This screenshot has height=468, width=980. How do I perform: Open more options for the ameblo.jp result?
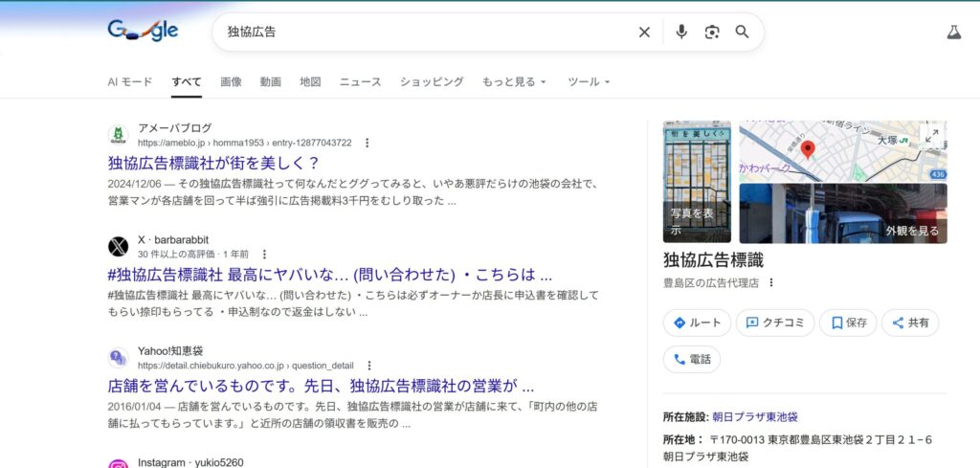[x=367, y=144]
